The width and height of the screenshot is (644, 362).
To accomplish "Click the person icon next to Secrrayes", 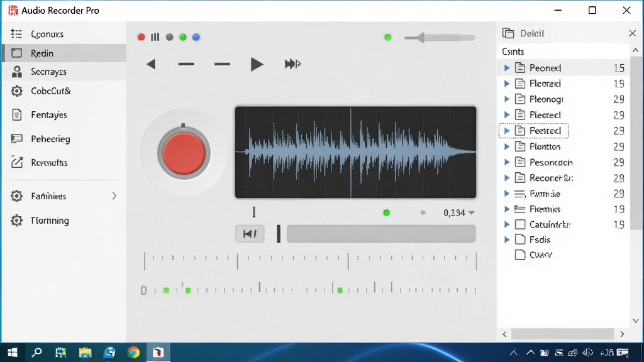I will tap(17, 72).
